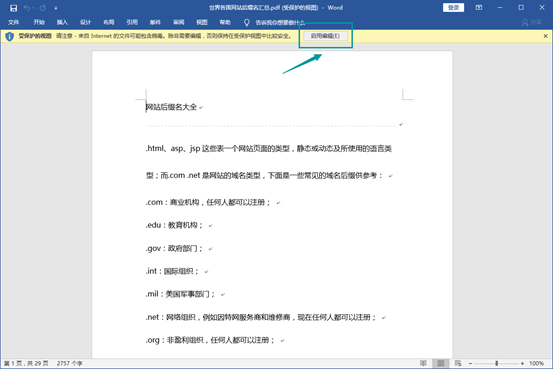The image size is (553, 369).
Task: Click the line .mil：美国军事部门
Action: point(180,294)
